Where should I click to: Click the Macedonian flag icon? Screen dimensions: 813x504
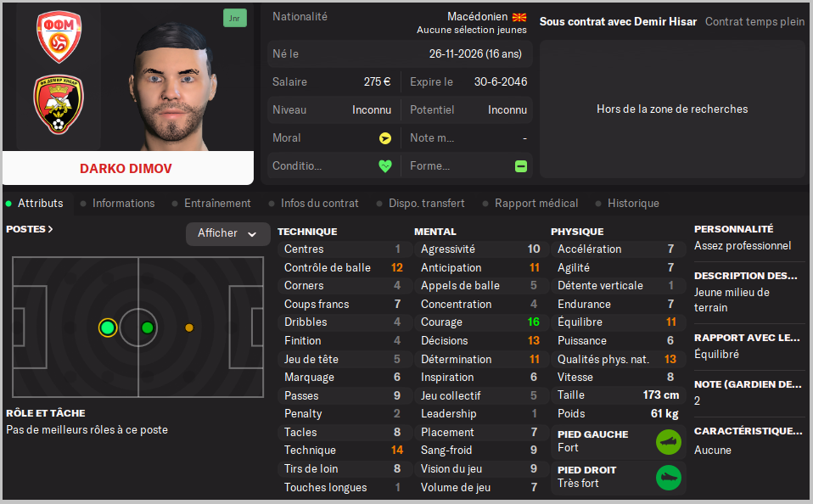coord(520,17)
